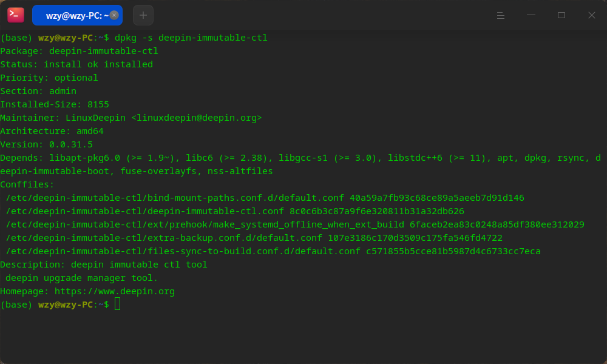Viewport: 607px width, 364px height.
Task: Click 'libapt-pkg6.0' in the Depends line
Action: [x=84, y=158]
